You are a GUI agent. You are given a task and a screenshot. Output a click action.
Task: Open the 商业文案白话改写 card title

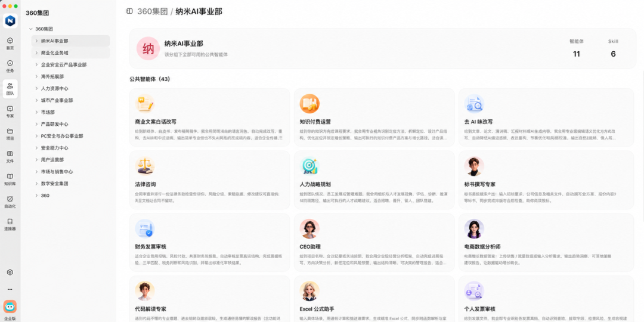[156, 122]
